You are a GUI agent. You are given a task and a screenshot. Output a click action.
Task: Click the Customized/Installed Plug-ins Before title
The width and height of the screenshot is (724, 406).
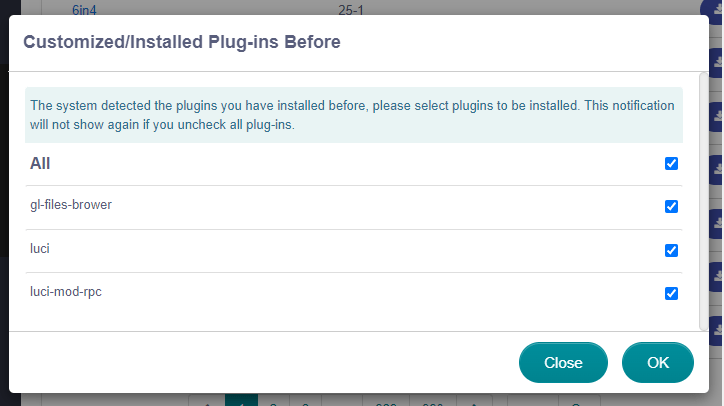[x=181, y=42]
